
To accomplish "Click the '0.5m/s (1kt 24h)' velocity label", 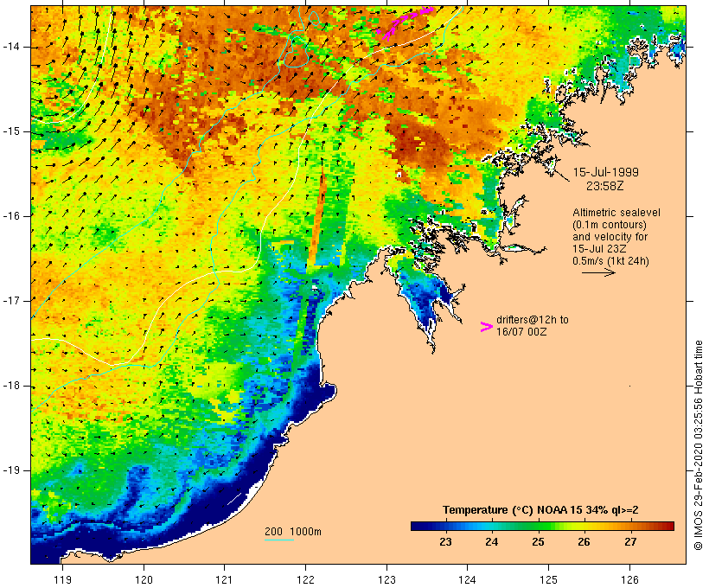I will (610, 261).
